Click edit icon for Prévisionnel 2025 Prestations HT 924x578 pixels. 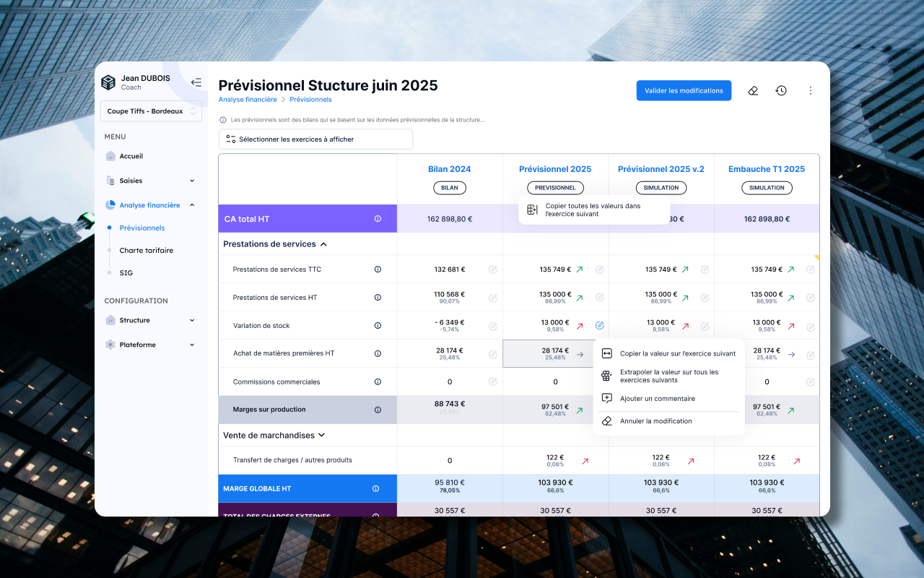coord(600,298)
